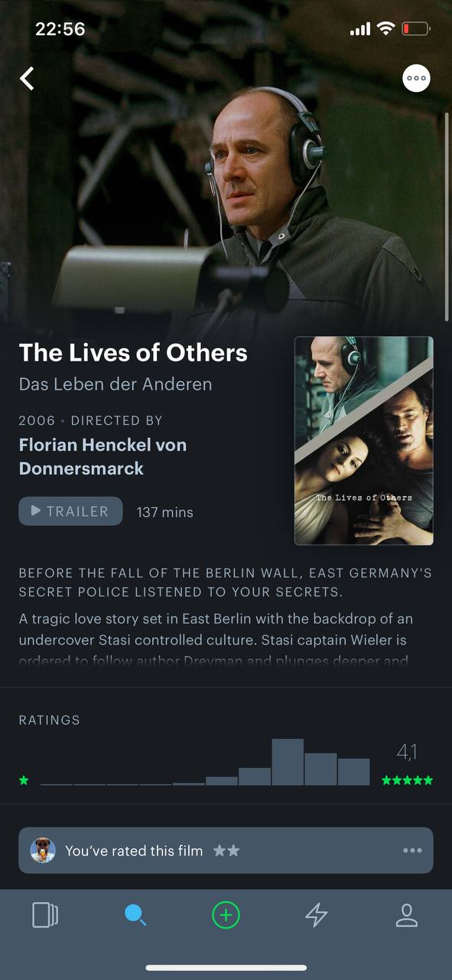Open the three-dot menu in header
Image resolution: width=452 pixels, height=980 pixels.
coord(416,78)
